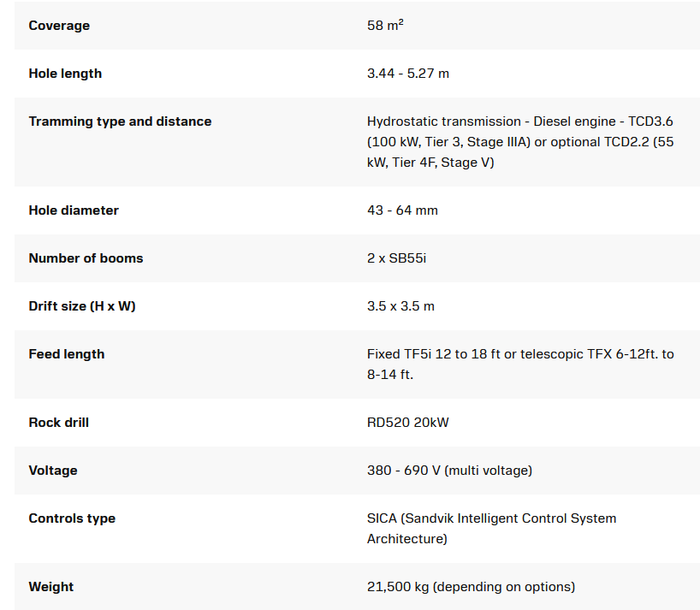Select the 58 m² coverage value
700x610 pixels.
pyautogui.click(x=385, y=26)
